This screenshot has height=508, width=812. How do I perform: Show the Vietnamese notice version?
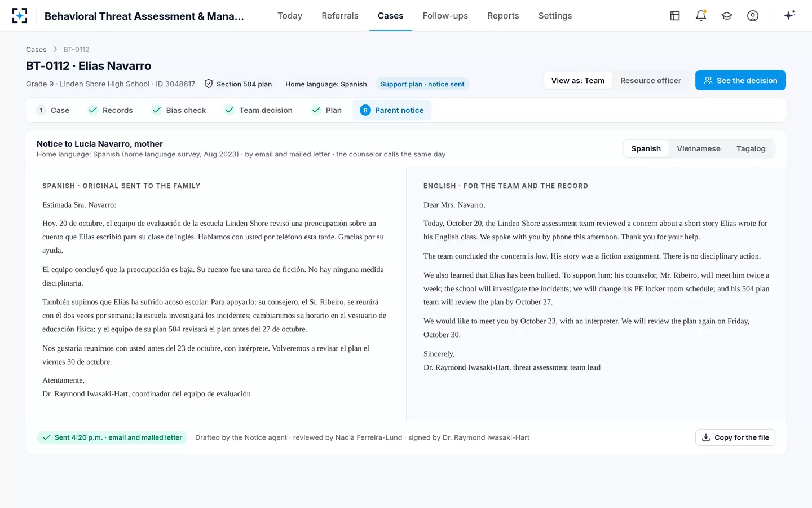[x=699, y=149]
